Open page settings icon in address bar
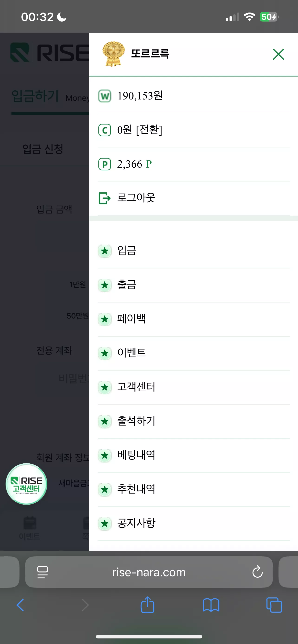 42,572
